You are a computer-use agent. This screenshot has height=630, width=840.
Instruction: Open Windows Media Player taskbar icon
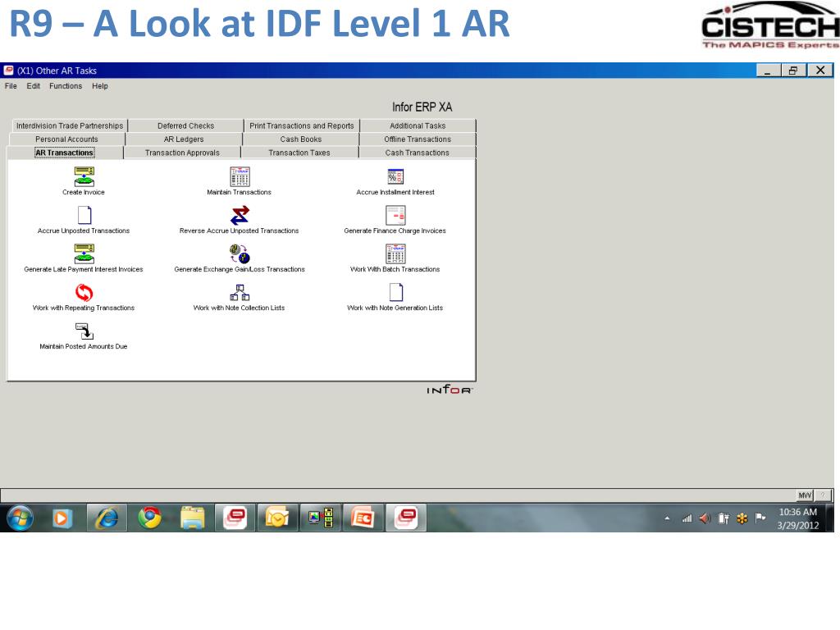(x=62, y=518)
